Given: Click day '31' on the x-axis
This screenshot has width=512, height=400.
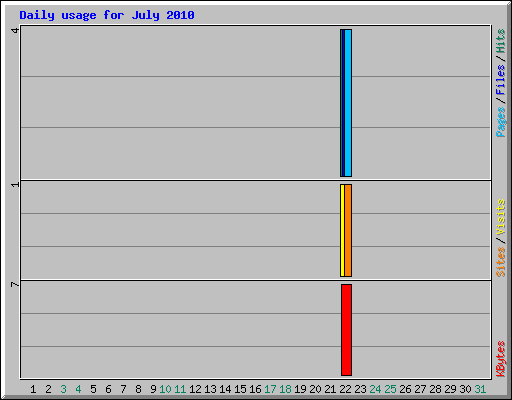Looking at the screenshot, I should pos(480,389).
